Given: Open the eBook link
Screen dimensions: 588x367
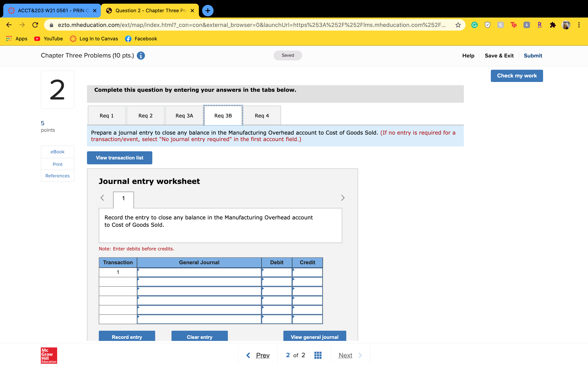Looking at the screenshot, I should (57, 152).
